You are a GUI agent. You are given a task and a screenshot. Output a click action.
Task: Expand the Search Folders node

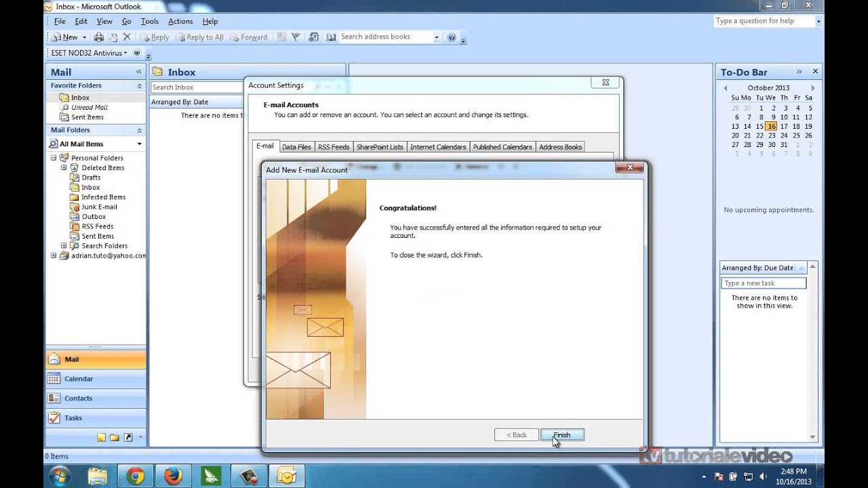tap(64, 245)
